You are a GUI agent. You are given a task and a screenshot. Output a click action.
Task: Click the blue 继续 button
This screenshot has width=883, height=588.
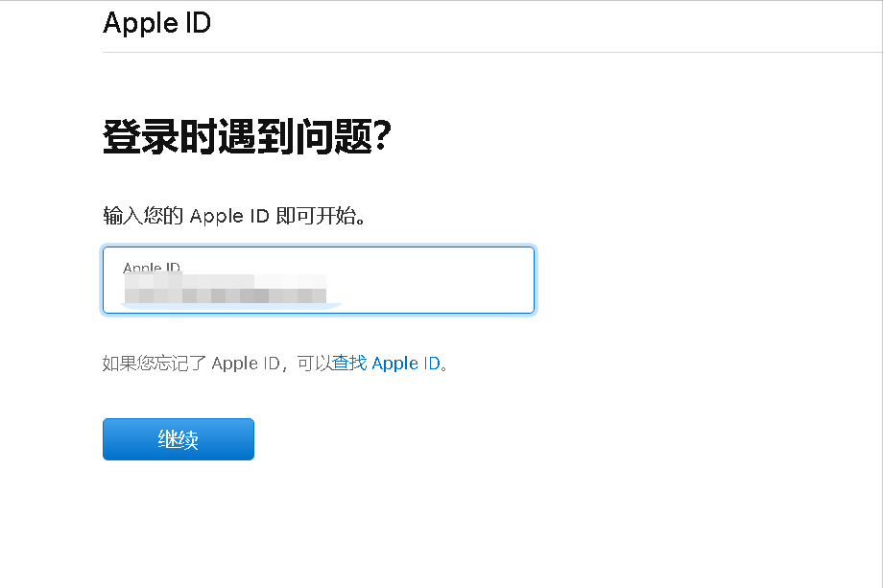point(179,439)
